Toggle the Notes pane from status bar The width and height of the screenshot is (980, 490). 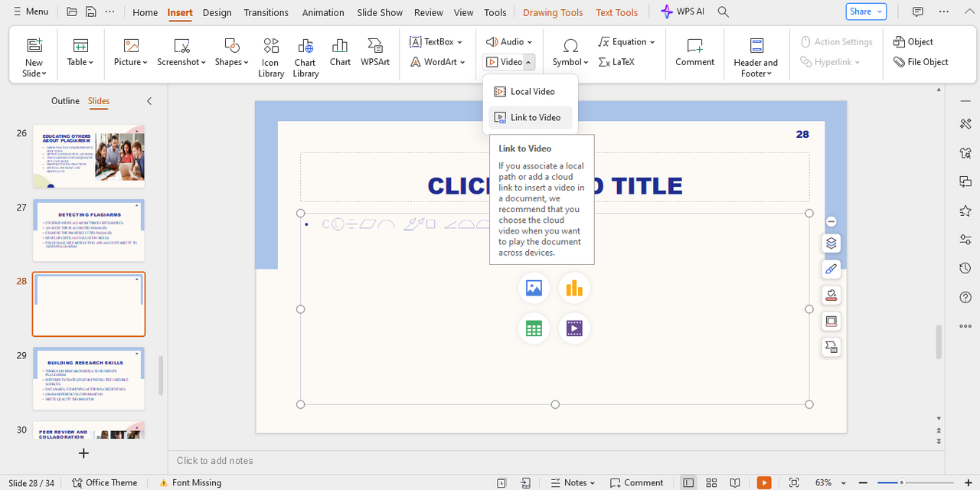pos(573,482)
